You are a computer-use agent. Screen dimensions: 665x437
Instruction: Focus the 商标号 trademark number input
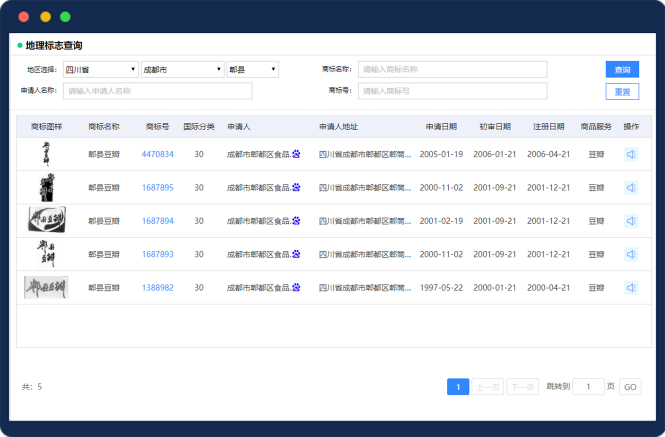[453, 91]
